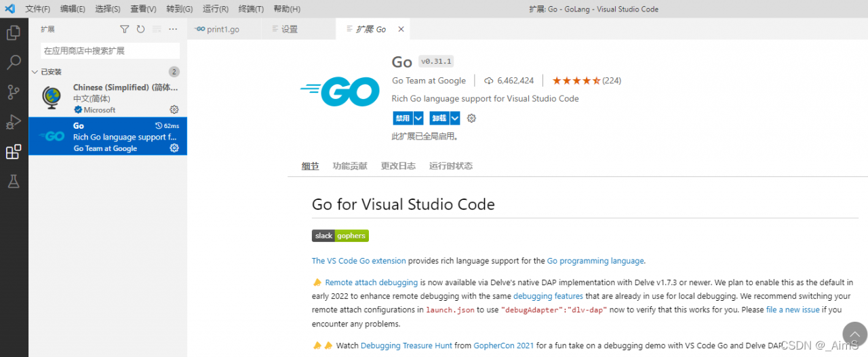The image size is (868, 357).
Task: Click the filter extensions funnel icon
Action: point(124,29)
